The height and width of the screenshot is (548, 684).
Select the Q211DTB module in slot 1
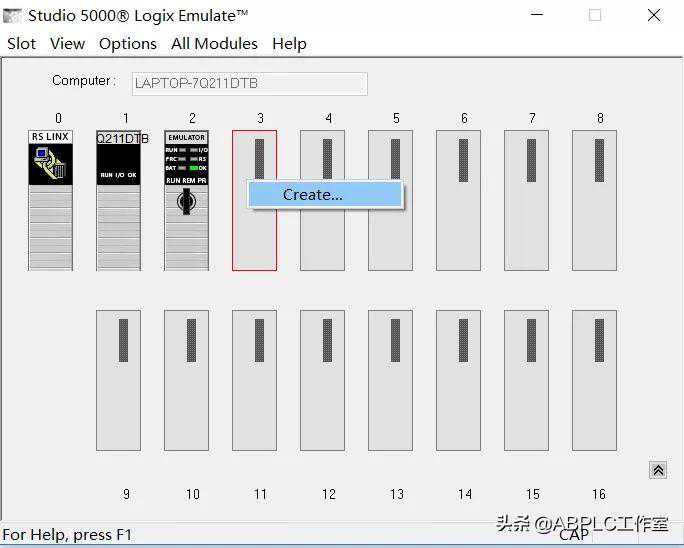118,200
